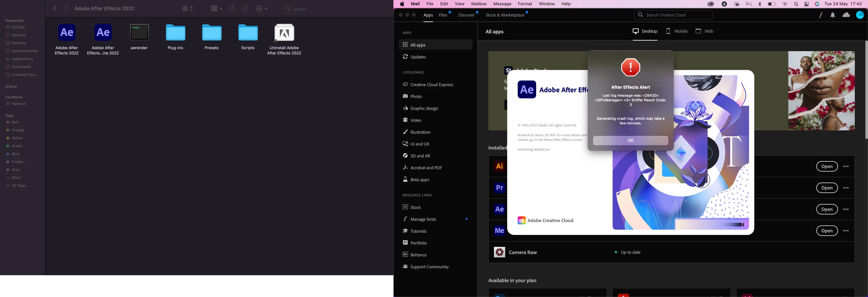Open Finder group-by dropdown
Screen dimensions: 868x297
click(x=216, y=9)
